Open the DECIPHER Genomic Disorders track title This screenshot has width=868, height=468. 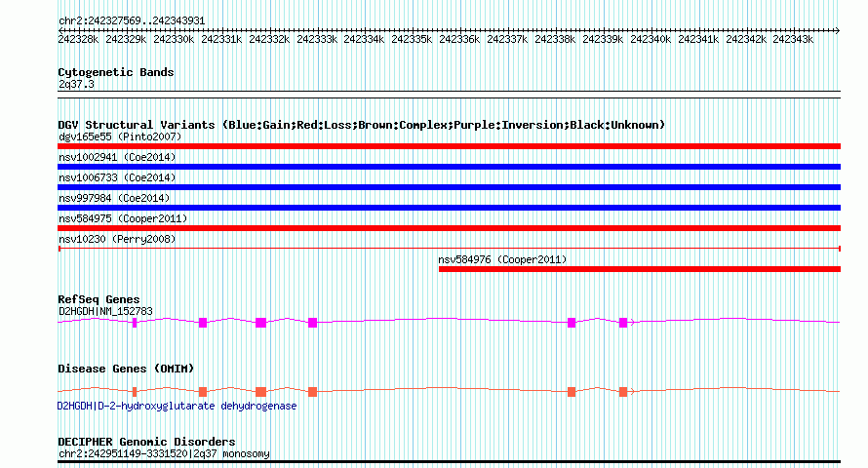[146, 442]
